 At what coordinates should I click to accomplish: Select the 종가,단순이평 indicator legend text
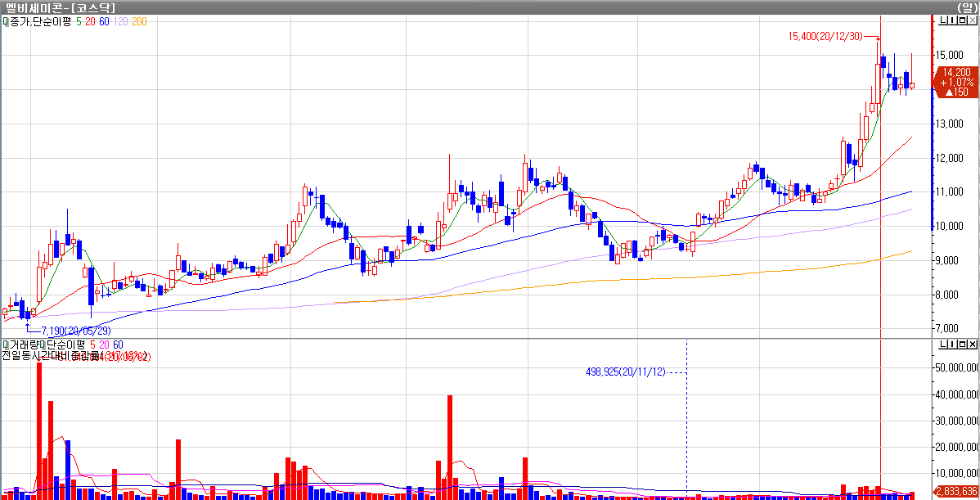(x=41, y=21)
